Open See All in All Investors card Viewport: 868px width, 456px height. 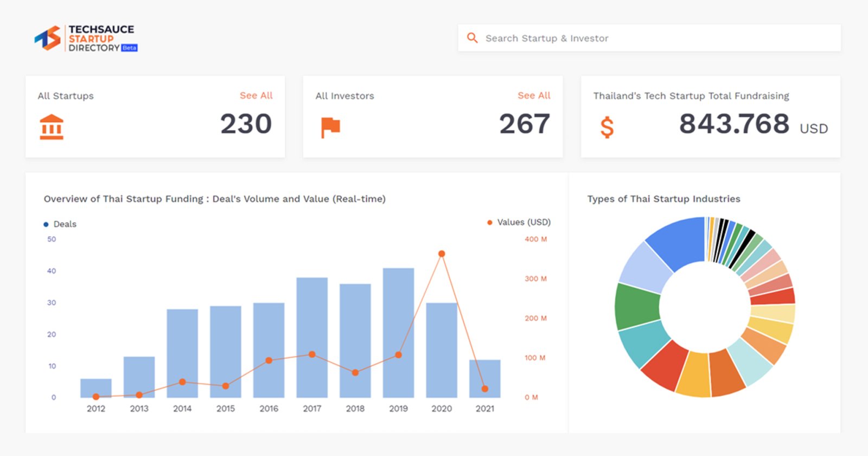pyautogui.click(x=534, y=96)
